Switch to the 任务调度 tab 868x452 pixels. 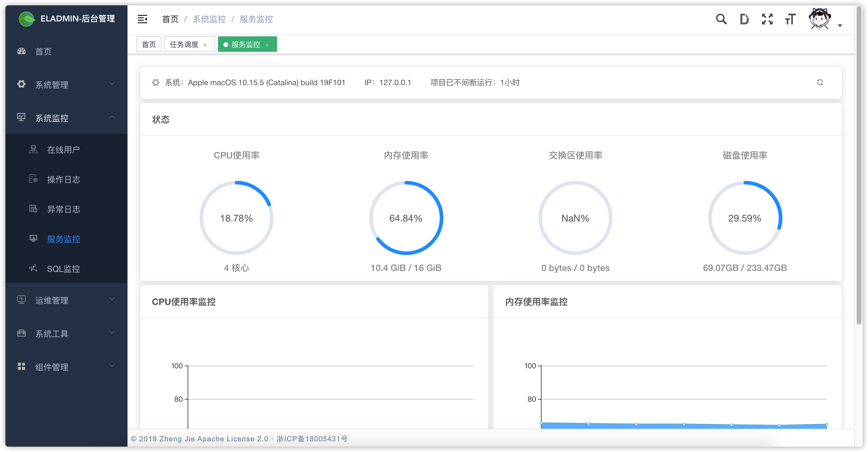pyautogui.click(x=184, y=44)
